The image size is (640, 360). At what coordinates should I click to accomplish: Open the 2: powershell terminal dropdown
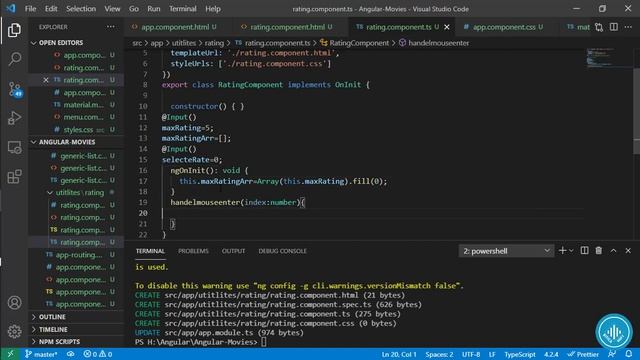[506, 251]
